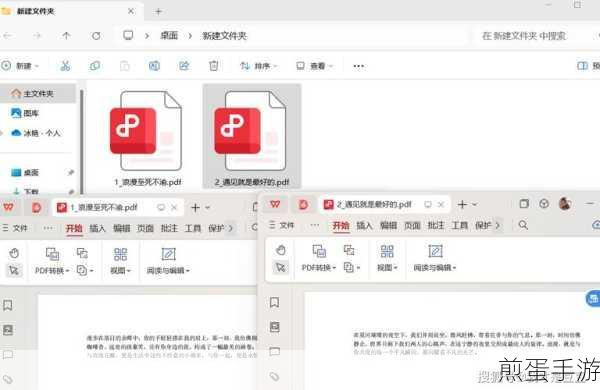600x390 pixels.
Task: Click the Refresh icon in File Explorer
Action: coord(96,36)
